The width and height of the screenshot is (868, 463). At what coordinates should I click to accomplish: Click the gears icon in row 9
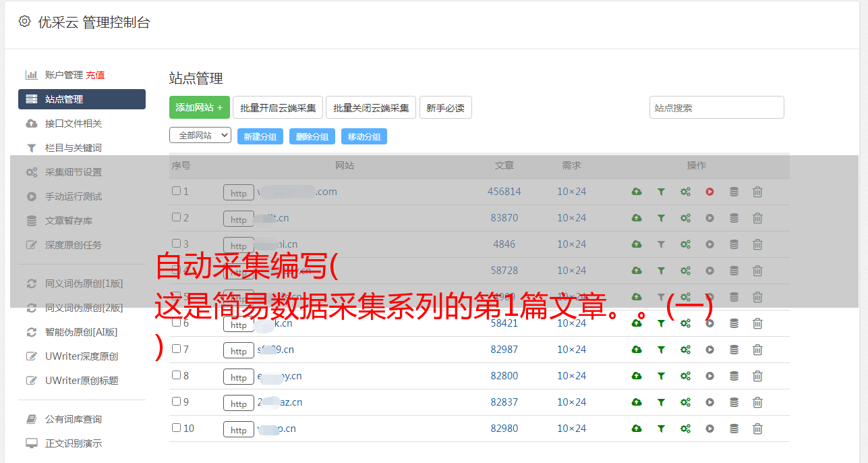pos(685,402)
